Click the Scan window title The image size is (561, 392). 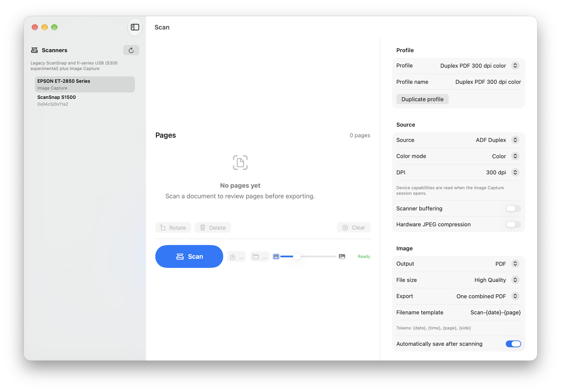pyautogui.click(x=162, y=27)
